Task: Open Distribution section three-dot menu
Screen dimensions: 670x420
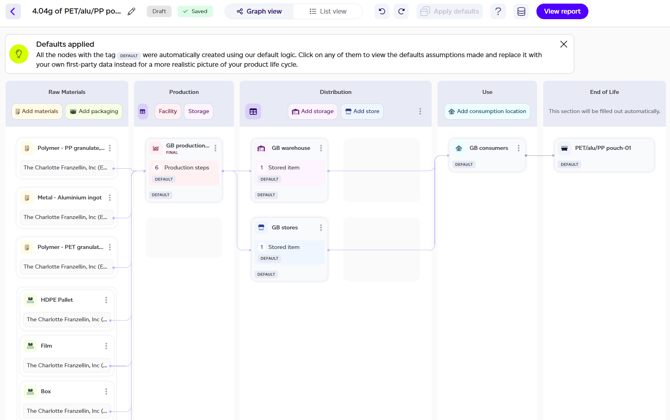Action: 420,112
